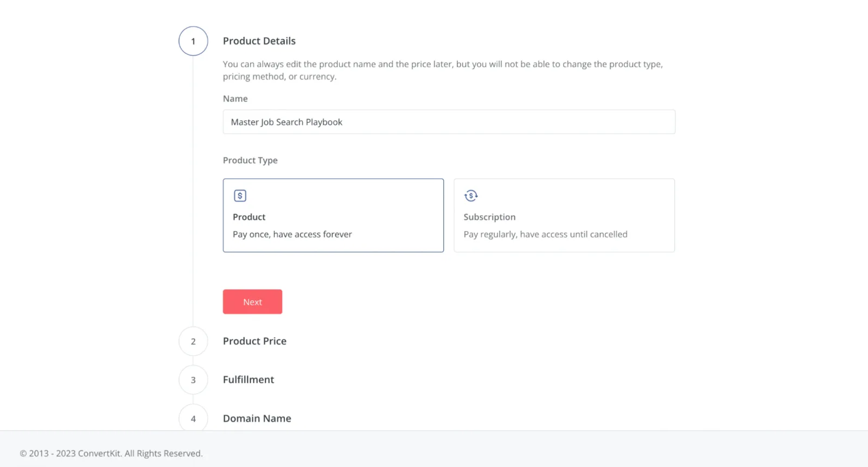Click "Pay regularly, have access until cancelled" text

[x=545, y=235]
